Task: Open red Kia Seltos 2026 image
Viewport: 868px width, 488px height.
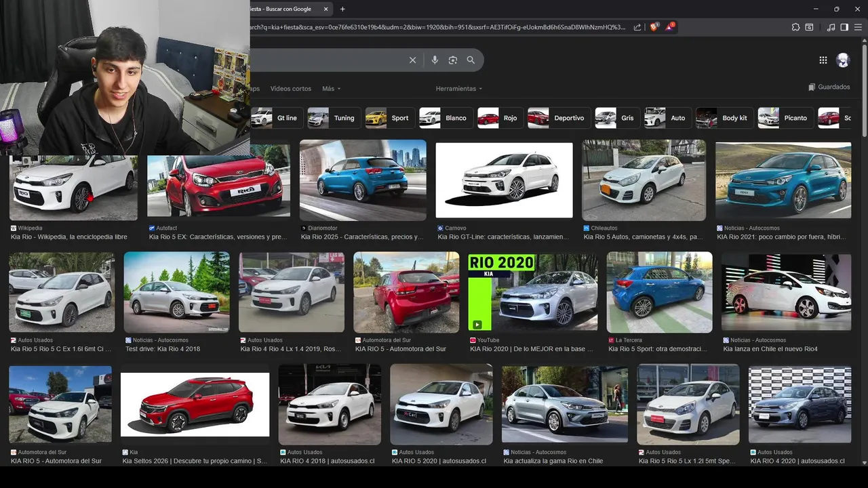Action: tap(195, 405)
